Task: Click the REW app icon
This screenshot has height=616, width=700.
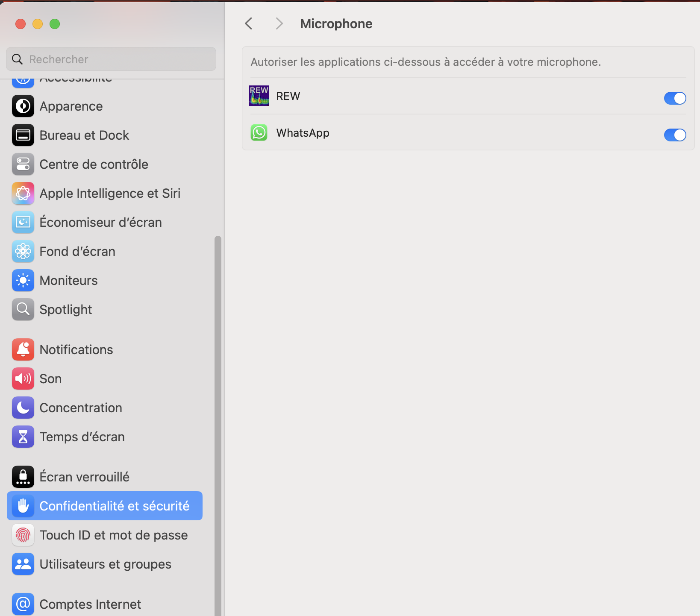Action: pos(259,96)
